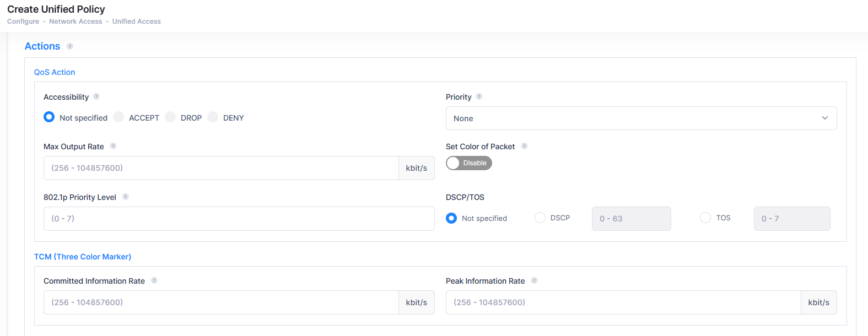This screenshot has width=868, height=336.
Task: Click info icon beside Peak Information Rate
Action: [534, 280]
